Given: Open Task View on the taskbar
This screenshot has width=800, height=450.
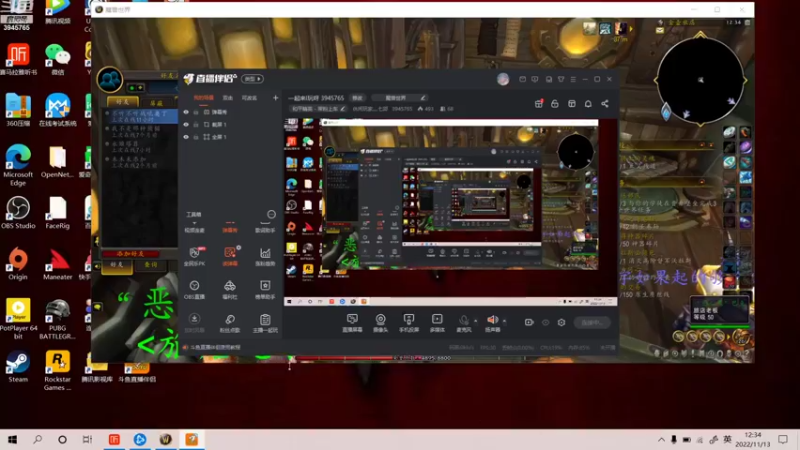Looking at the screenshot, I should pos(87,439).
